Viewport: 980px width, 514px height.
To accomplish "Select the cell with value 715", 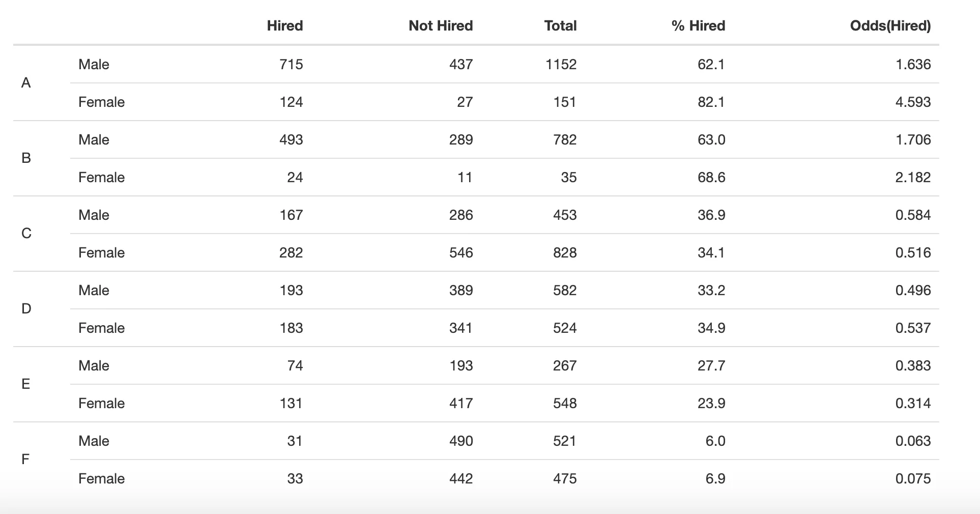I will (x=291, y=65).
